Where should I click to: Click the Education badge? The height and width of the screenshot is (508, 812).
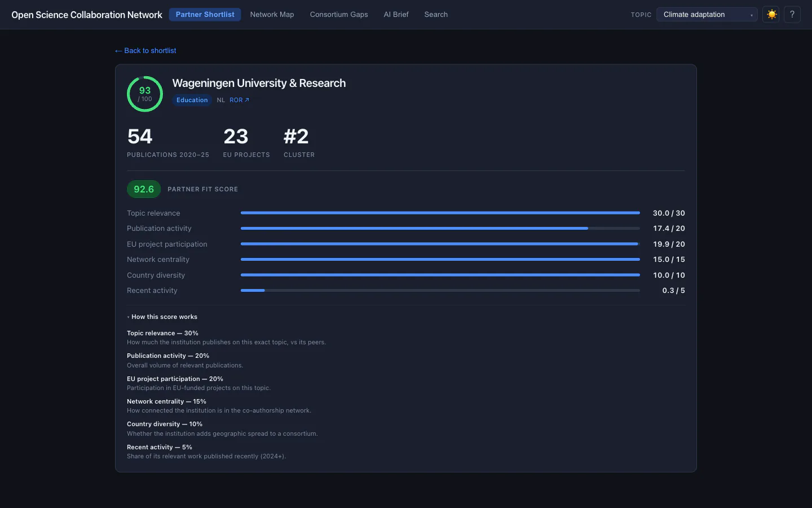click(x=192, y=100)
